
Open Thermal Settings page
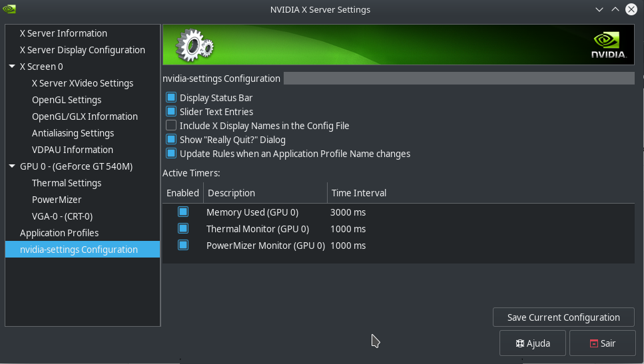pyautogui.click(x=67, y=183)
